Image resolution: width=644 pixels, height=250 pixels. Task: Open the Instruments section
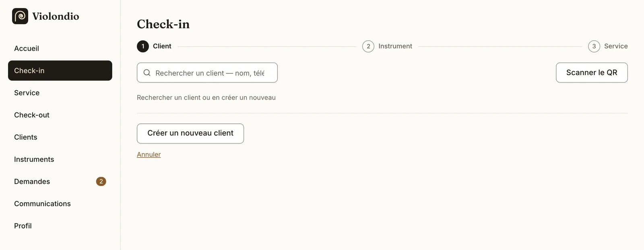[x=60, y=159]
